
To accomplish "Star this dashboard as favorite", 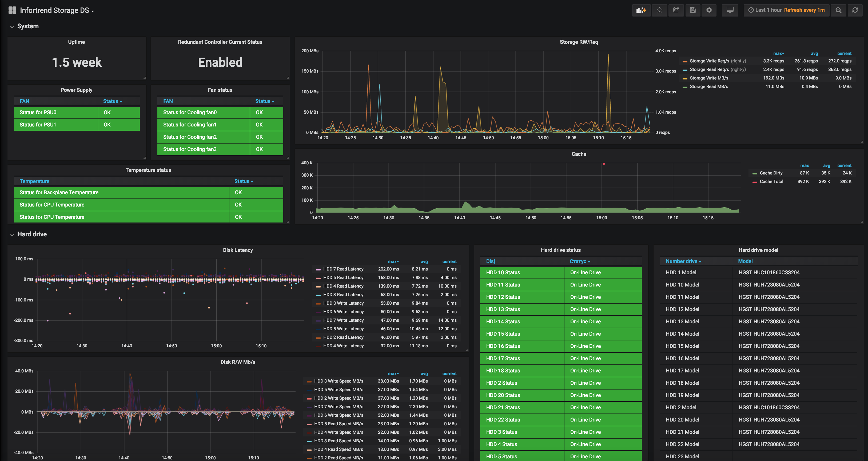I will tap(659, 10).
